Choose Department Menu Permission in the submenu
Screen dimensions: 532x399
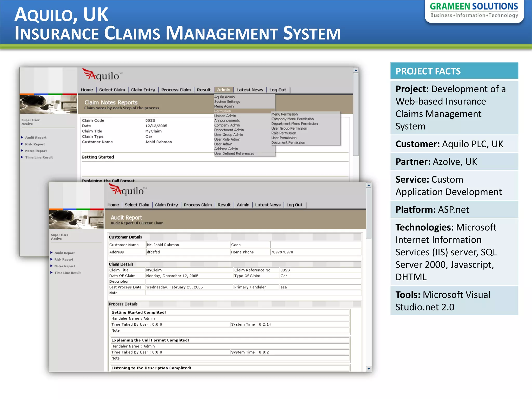(295, 124)
